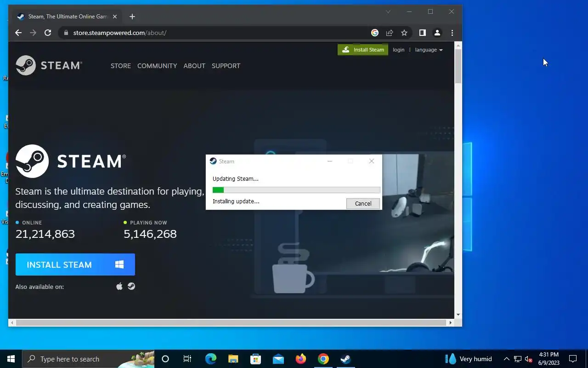Click the 5,146,268 playing now count
588x368 pixels.
[x=150, y=234]
